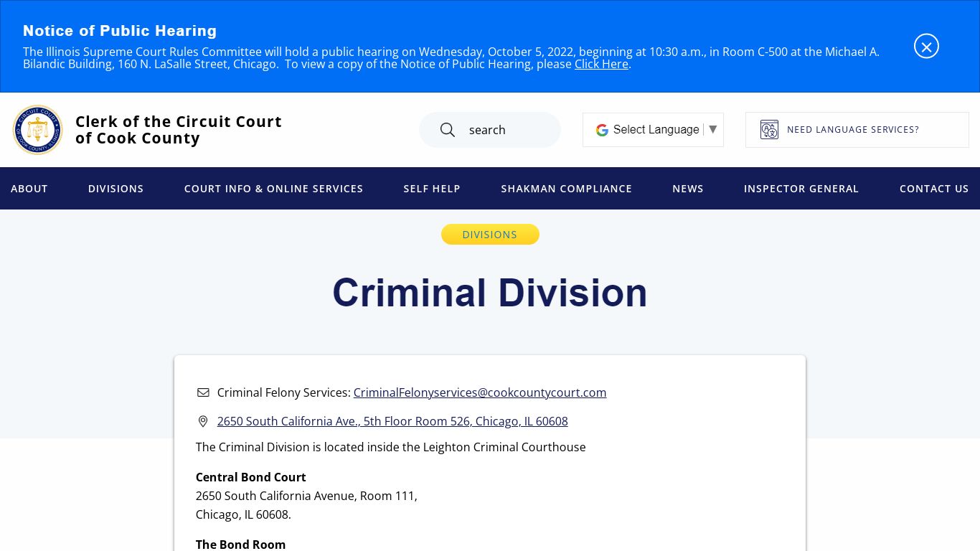Select CONTACT US in the navigation
Viewport: 980px width, 551px height.
coord(933,189)
